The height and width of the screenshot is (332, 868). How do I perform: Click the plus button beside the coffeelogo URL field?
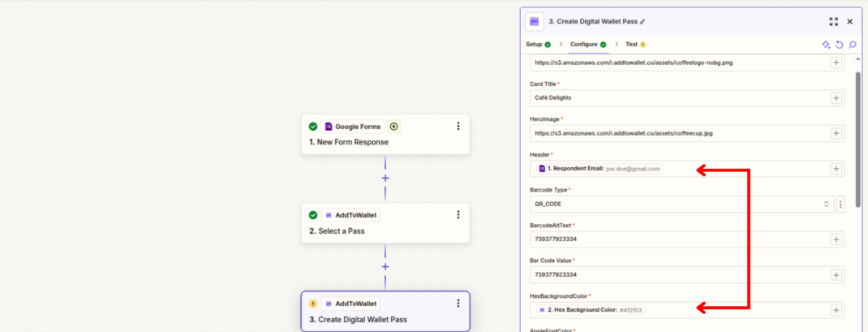tap(836, 63)
